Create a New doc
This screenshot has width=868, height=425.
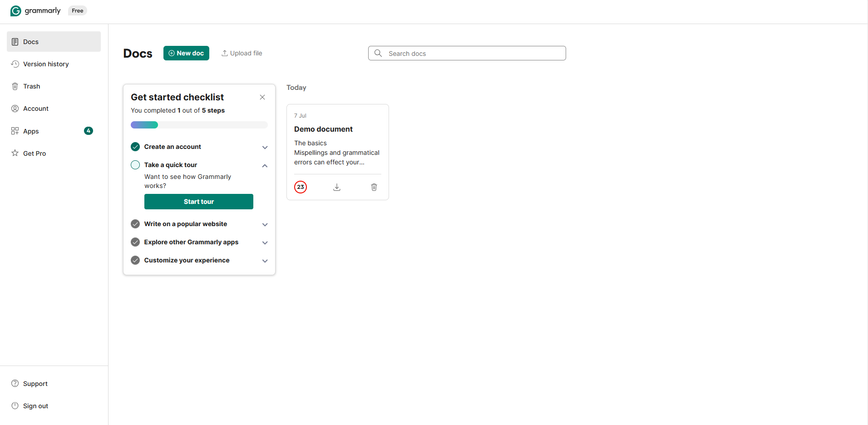[x=186, y=53]
